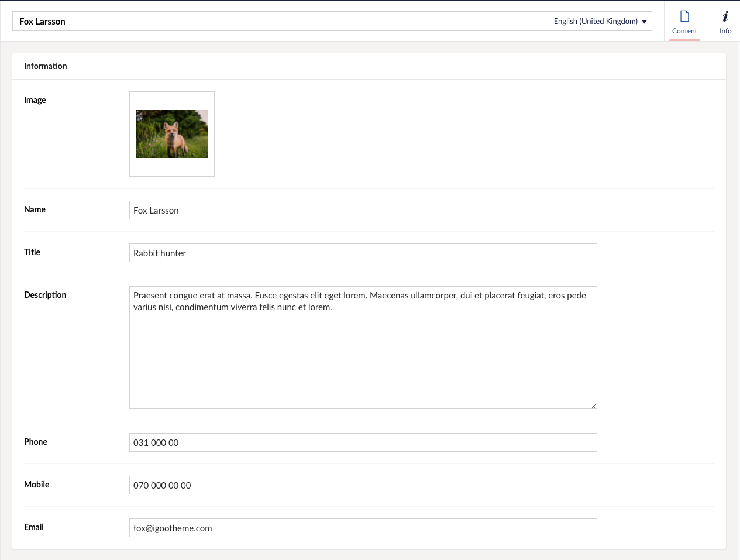Select the Email input field
Screen dimensions: 740x560
(x=363, y=528)
